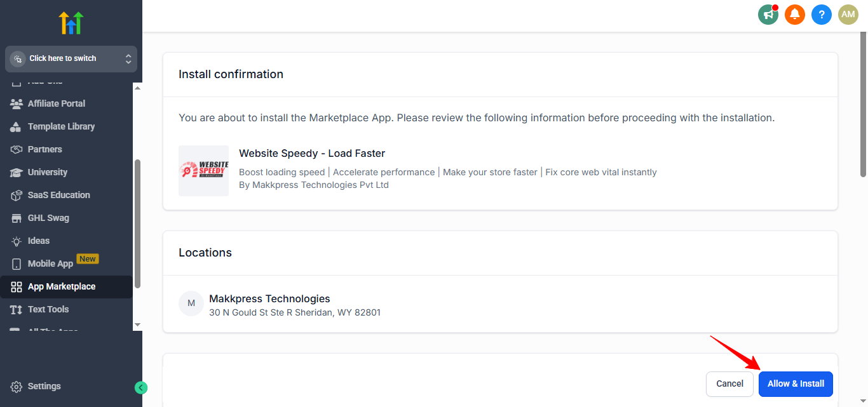Click the Mobile App phone icon
The image size is (868, 407).
17,264
